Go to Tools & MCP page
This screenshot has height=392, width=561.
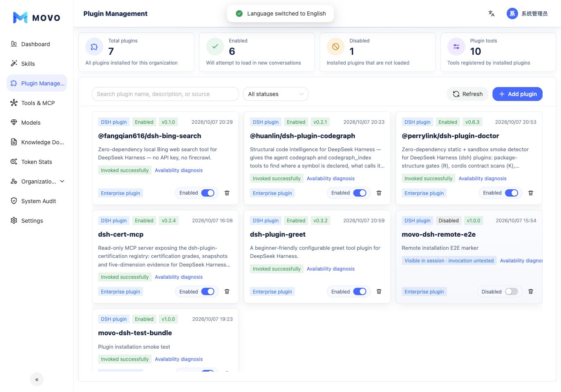point(37,103)
